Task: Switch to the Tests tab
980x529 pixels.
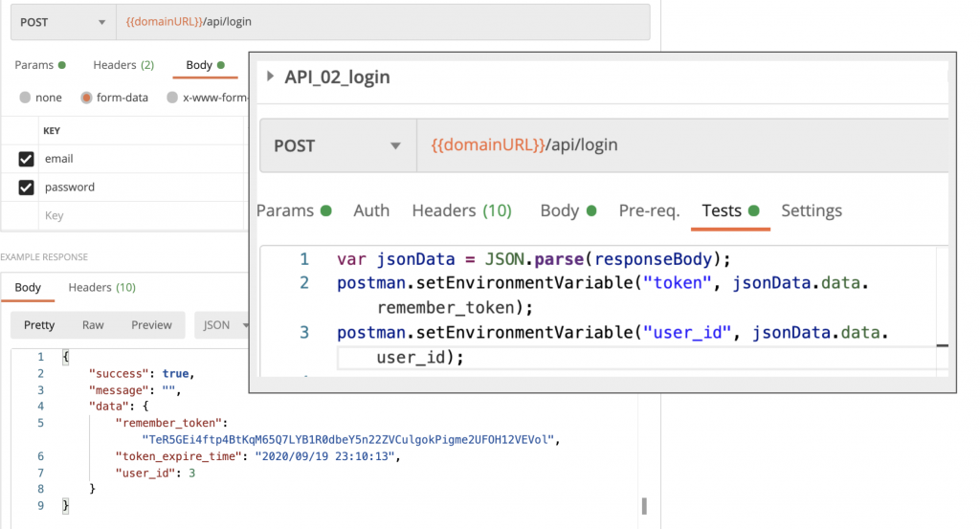Action: click(x=722, y=210)
